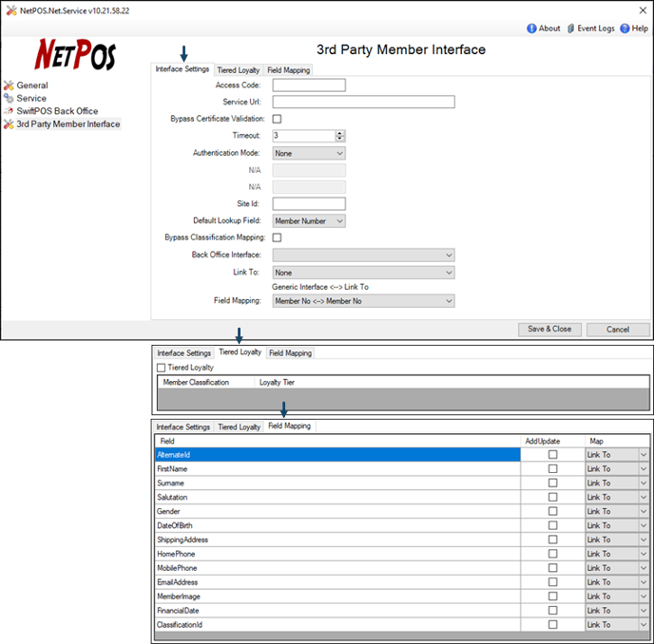Open Map dropdown for AlternateId row
The width and height of the screenshot is (654, 644).
(x=617, y=455)
